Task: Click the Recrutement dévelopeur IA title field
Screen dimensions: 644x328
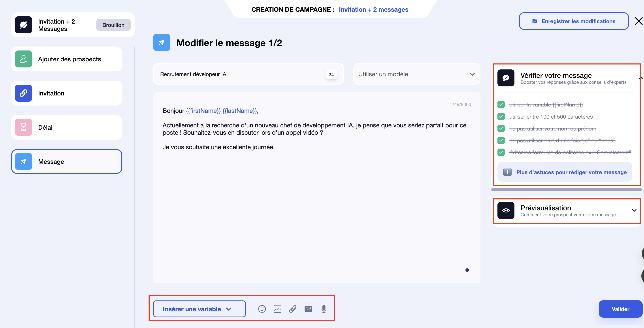Action: pyautogui.click(x=249, y=74)
